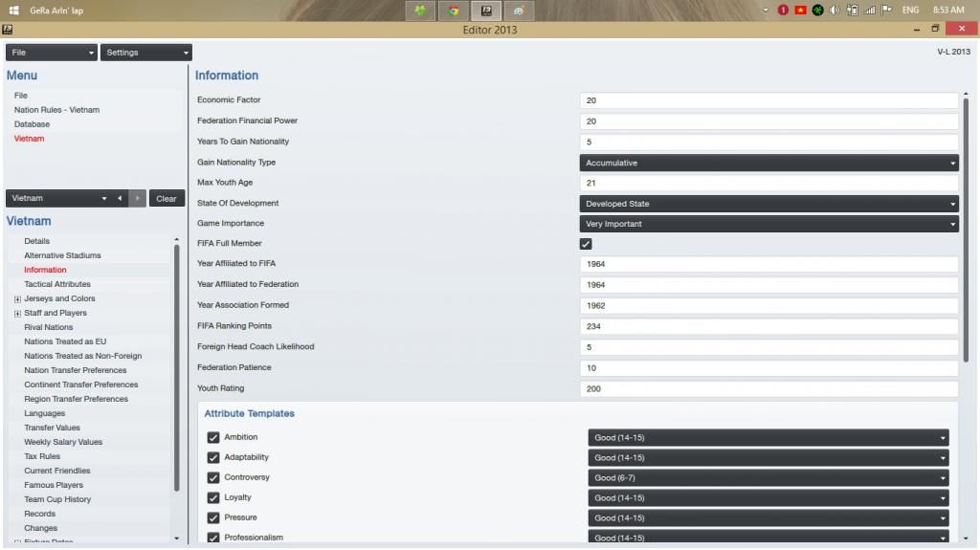Toggle the Loyalty template checkbox
The image size is (980, 550).
213,497
